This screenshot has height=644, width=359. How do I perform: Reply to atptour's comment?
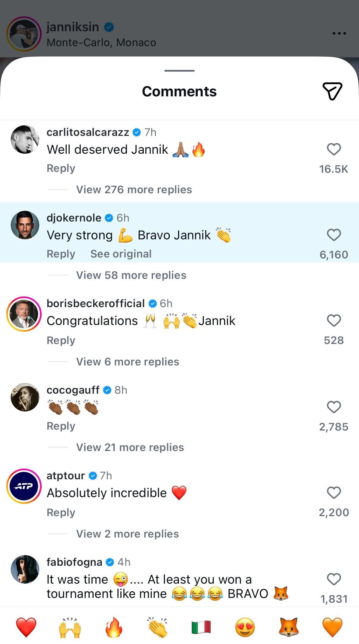click(61, 512)
